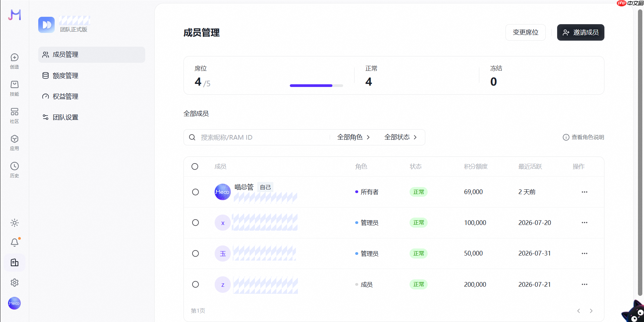This screenshot has width=644, height=322.
Task: Click the 所有者 role label
Action: click(369, 192)
